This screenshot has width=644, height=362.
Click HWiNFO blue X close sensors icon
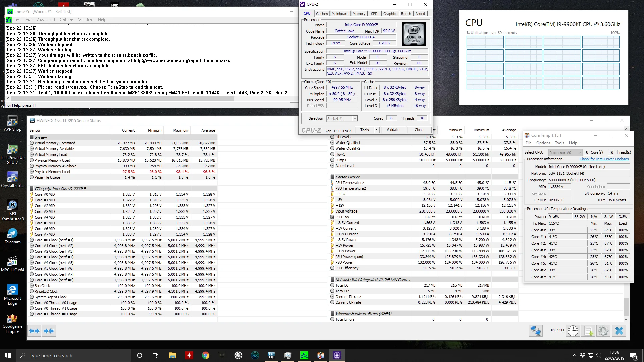click(x=619, y=331)
